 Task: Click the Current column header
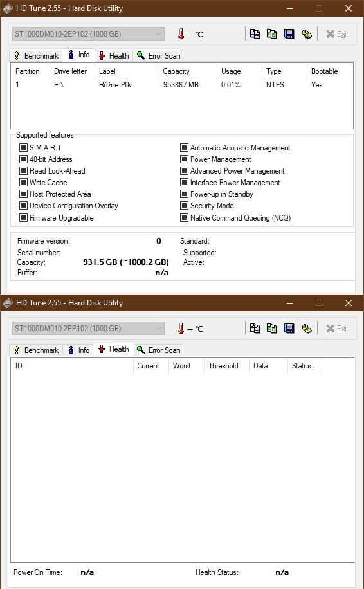click(151, 366)
